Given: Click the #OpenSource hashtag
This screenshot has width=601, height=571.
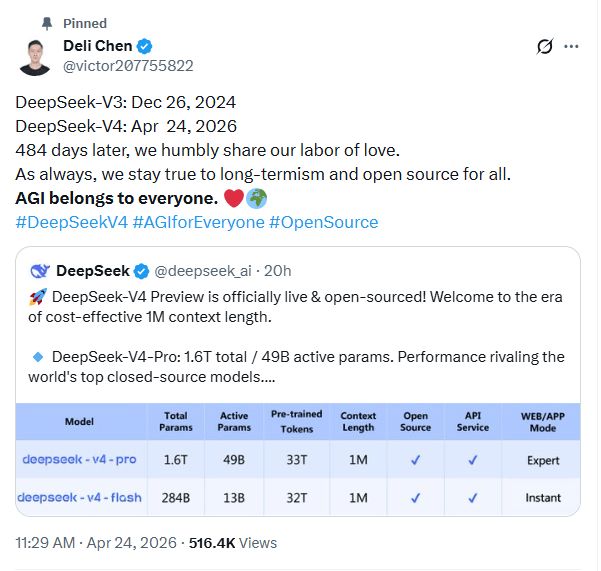Looking at the screenshot, I should [323, 222].
